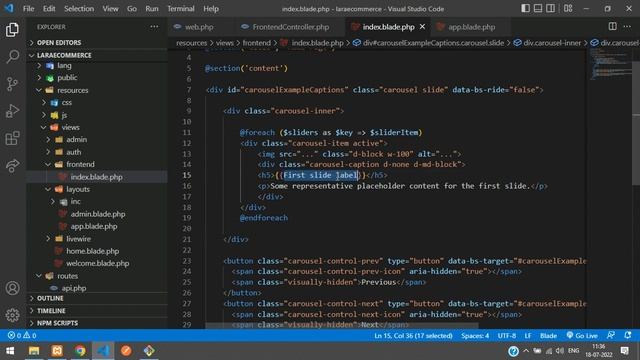Screen dimensions: 640x360
Task: Open customize layout icon
Action: (568, 8)
